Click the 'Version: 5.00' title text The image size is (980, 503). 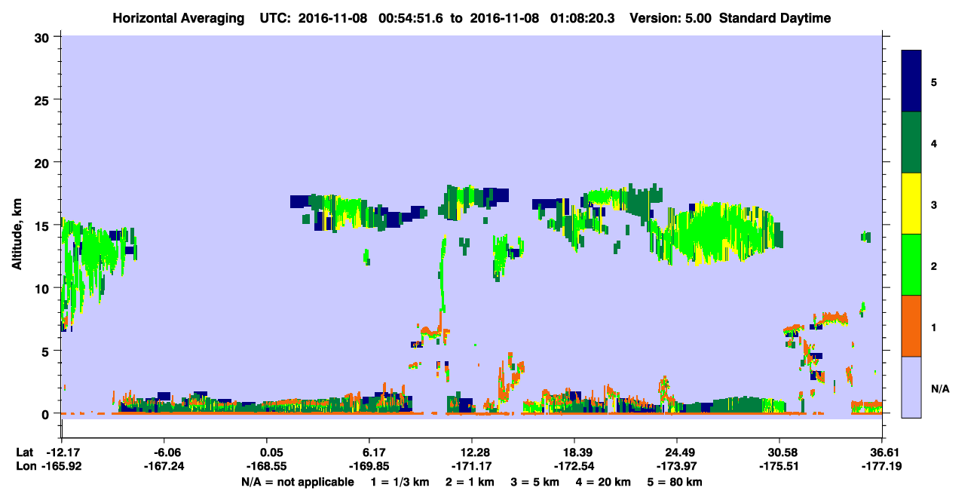(672, 18)
